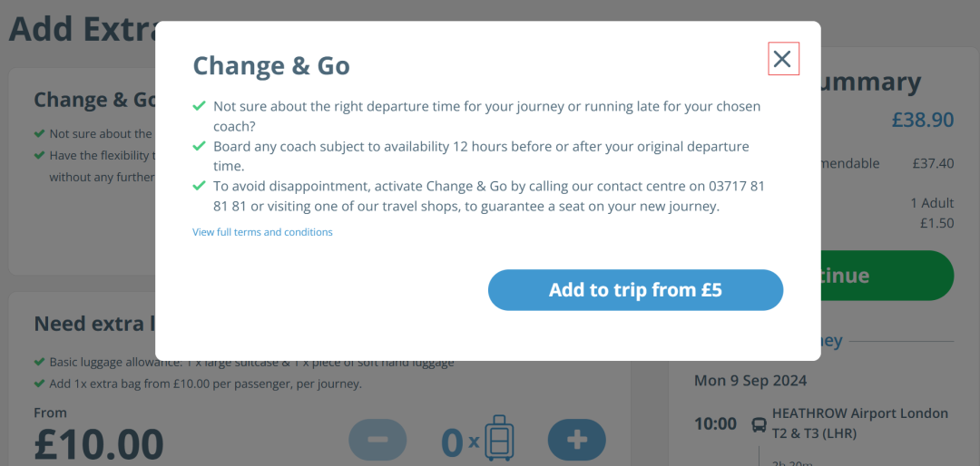Click the Change & Go dialog heading
Viewport: 980px width, 466px height.
pos(271,66)
